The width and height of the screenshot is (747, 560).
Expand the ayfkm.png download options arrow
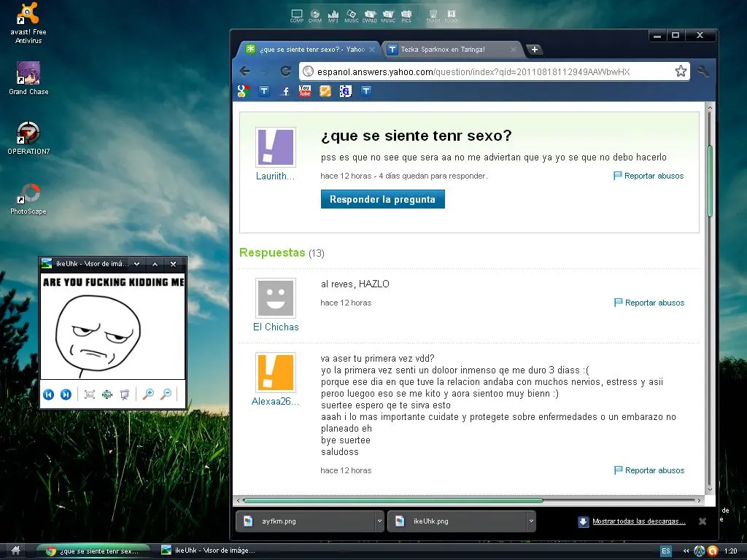tap(379, 521)
